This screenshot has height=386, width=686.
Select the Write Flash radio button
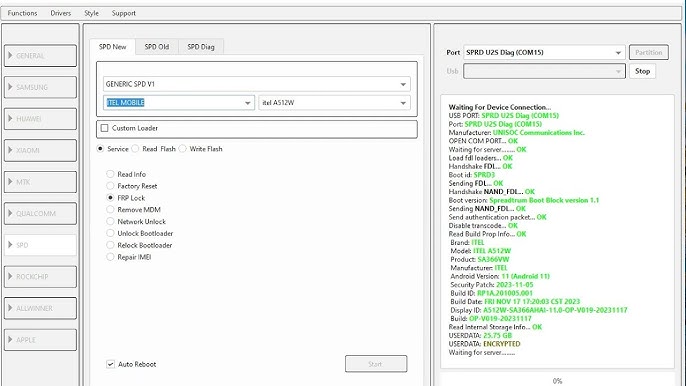(x=183, y=149)
